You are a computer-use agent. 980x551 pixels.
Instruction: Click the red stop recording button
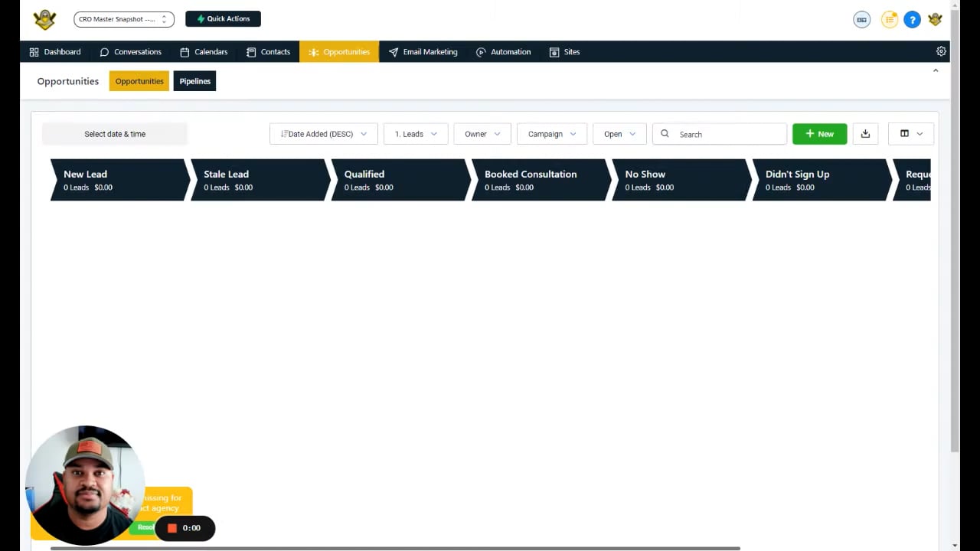(172, 528)
